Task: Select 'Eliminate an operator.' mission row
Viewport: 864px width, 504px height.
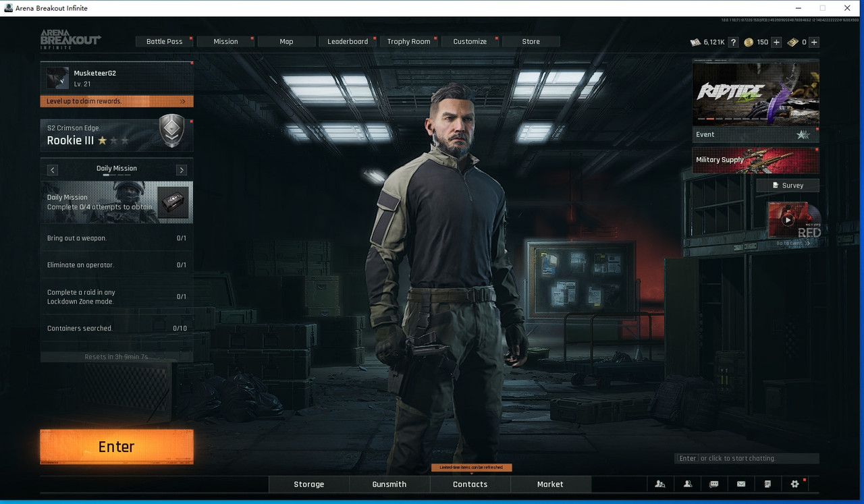Action: tap(117, 265)
